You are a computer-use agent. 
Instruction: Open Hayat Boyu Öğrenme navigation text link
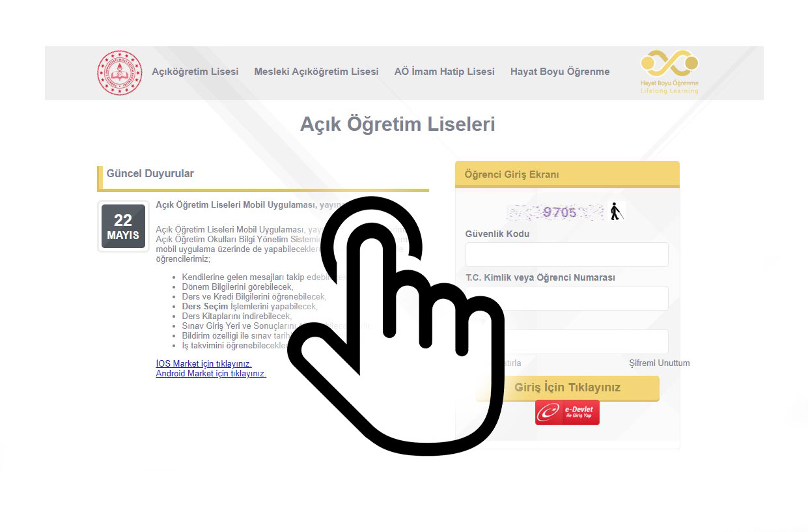pyautogui.click(x=559, y=72)
